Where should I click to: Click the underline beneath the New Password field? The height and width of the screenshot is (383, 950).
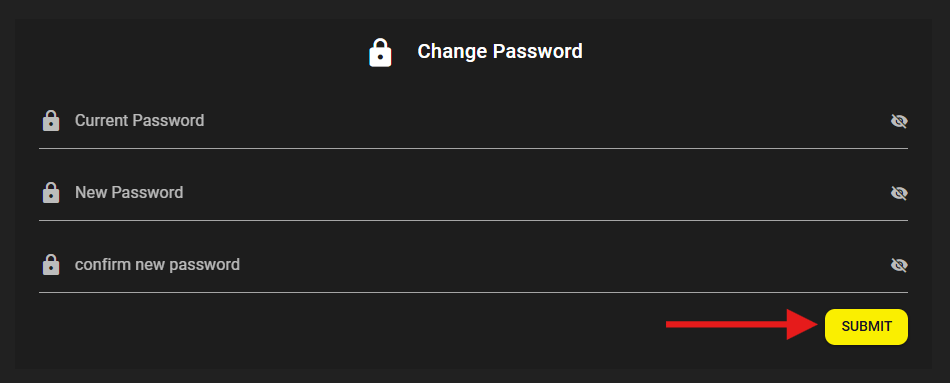[473, 220]
